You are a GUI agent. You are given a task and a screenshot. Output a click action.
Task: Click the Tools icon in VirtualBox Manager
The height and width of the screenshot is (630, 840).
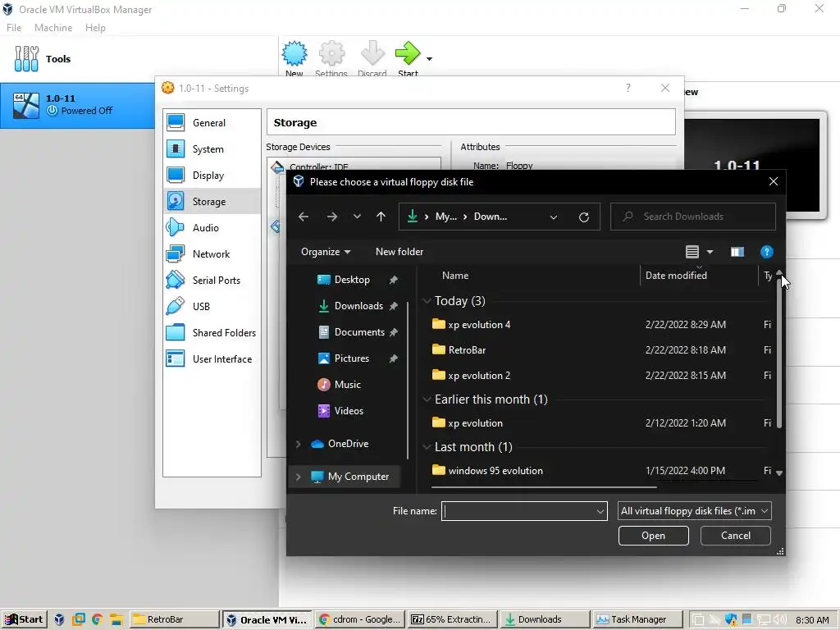click(x=26, y=58)
